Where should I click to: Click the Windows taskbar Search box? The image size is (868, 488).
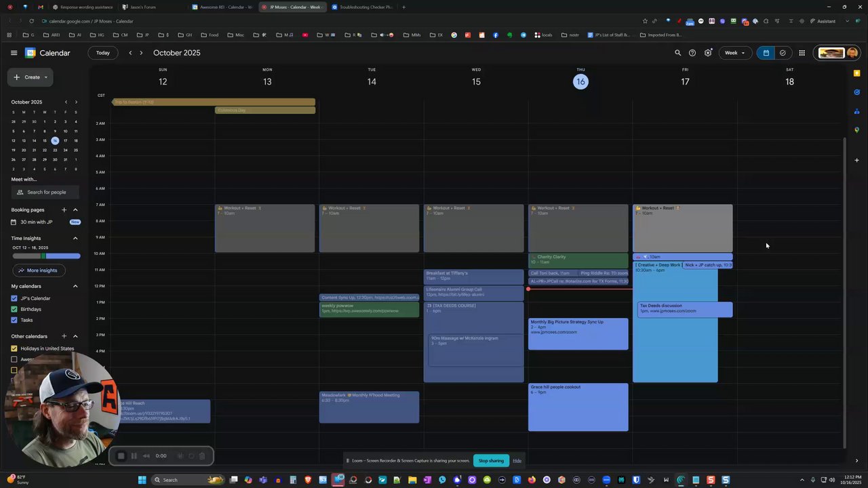point(188,480)
